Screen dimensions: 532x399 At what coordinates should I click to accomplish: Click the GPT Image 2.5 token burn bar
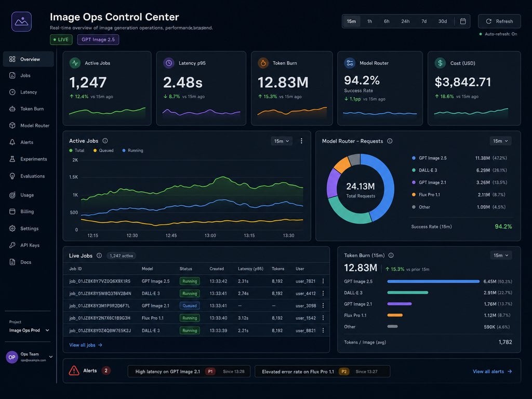pos(433,281)
